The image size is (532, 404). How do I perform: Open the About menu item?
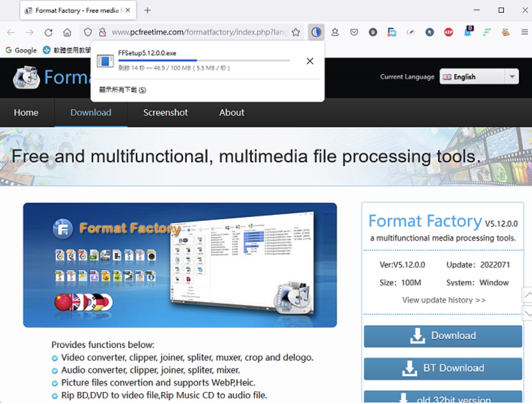click(x=232, y=113)
